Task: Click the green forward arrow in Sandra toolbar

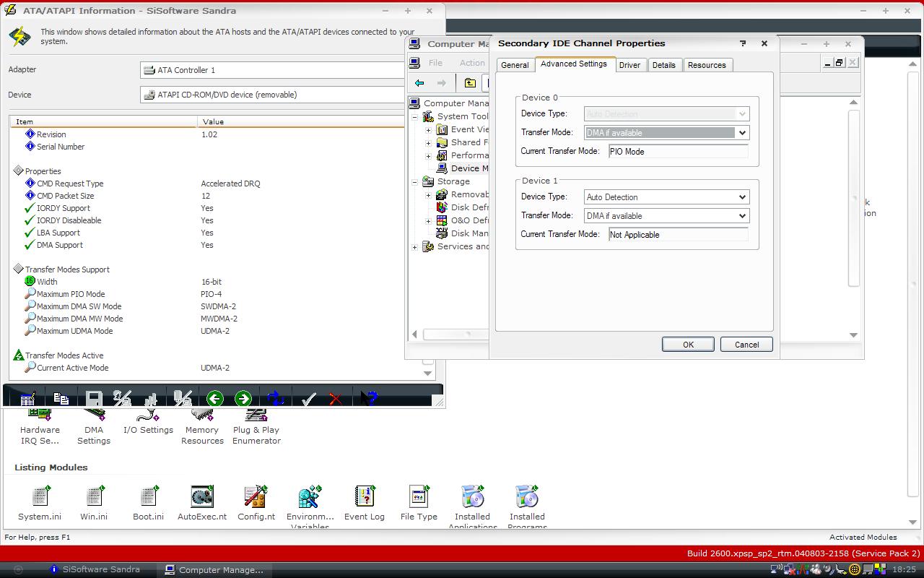Action: coord(243,399)
